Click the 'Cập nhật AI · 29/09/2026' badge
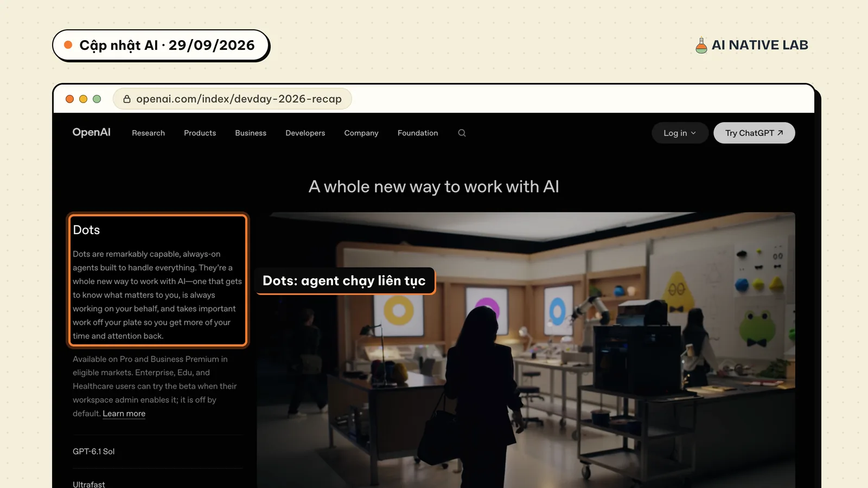The width and height of the screenshot is (868, 488). pyautogui.click(x=161, y=45)
